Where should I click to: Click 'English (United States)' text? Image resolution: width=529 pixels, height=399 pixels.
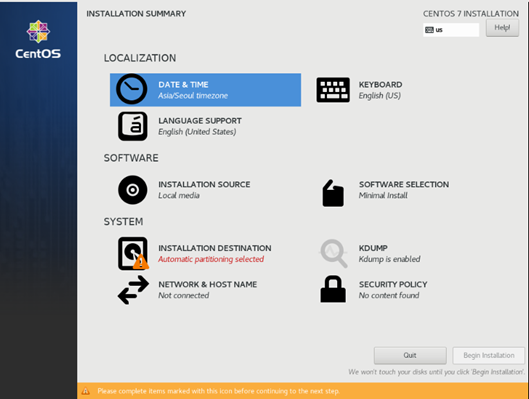pos(197,132)
